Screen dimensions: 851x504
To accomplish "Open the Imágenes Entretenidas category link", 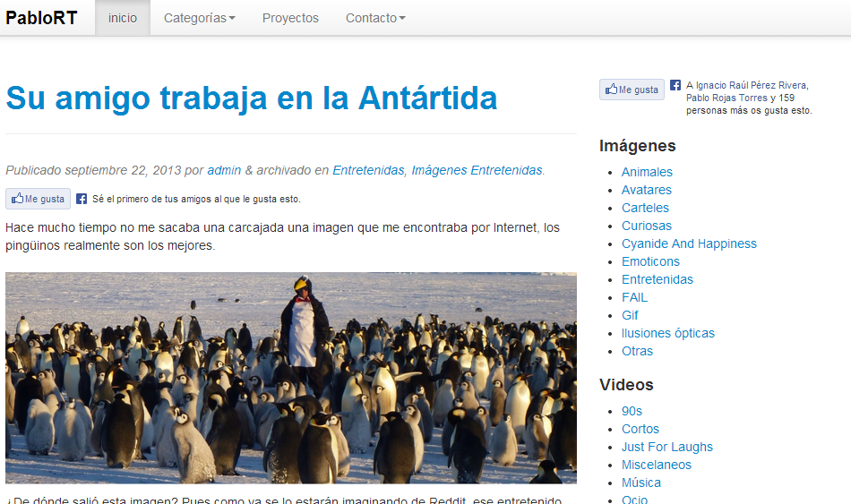I will point(477,170).
